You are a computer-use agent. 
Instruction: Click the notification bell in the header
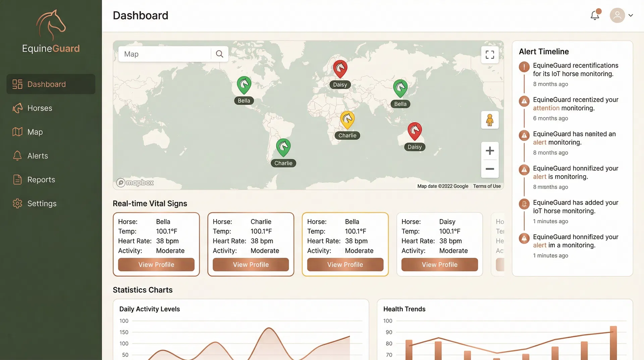[595, 15]
